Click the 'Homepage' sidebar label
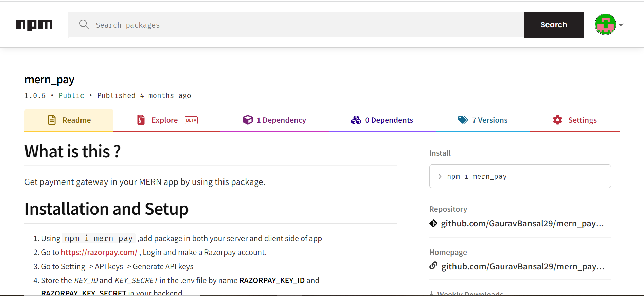644x296 pixels. (448, 252)
